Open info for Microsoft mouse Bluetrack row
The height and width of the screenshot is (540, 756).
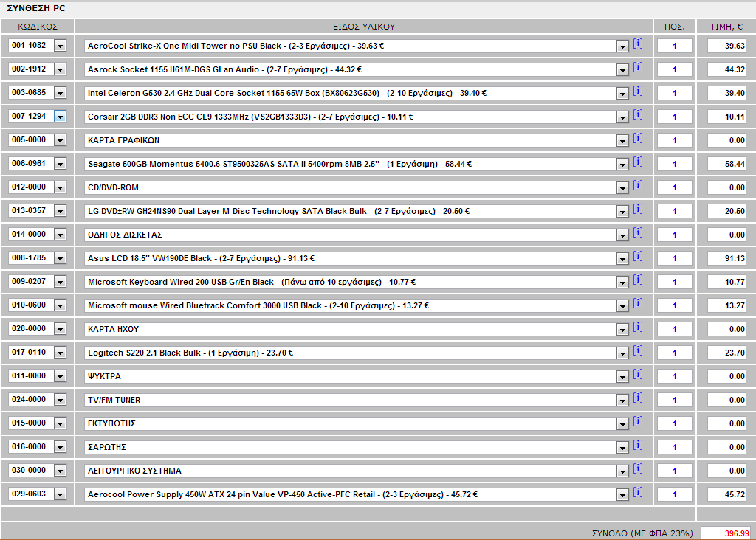[637, 303]
